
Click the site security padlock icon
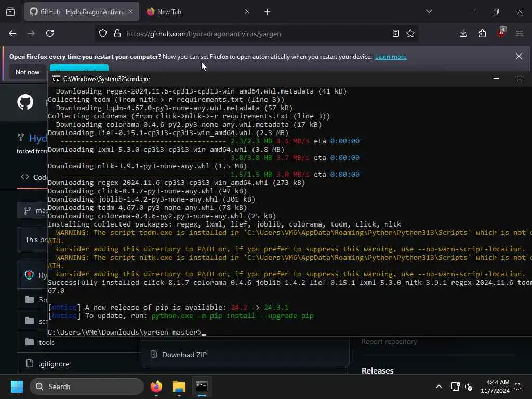(x=117, y=34)
